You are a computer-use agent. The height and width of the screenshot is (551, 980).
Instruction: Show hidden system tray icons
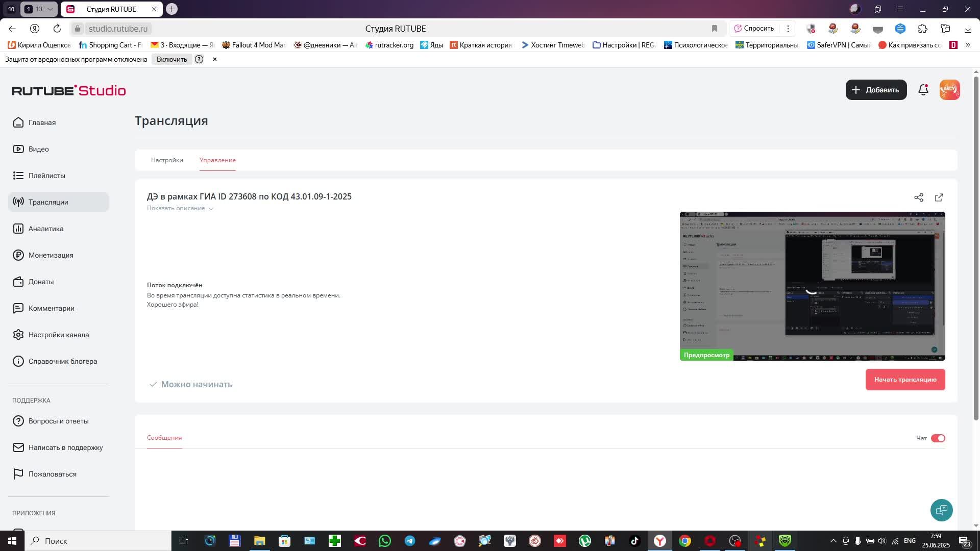point(833,541)
